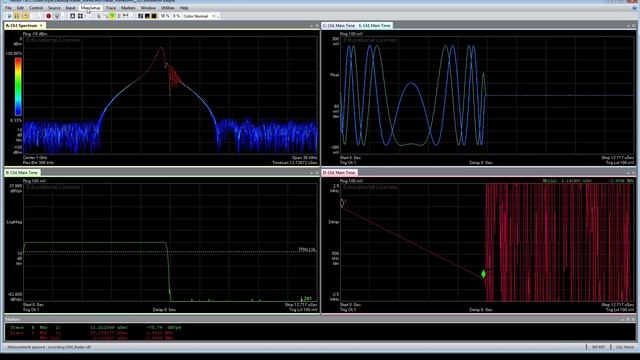Select the E: Ch1 Main Time tab
This screenshot has height=360, width=640.
(374, 25)
